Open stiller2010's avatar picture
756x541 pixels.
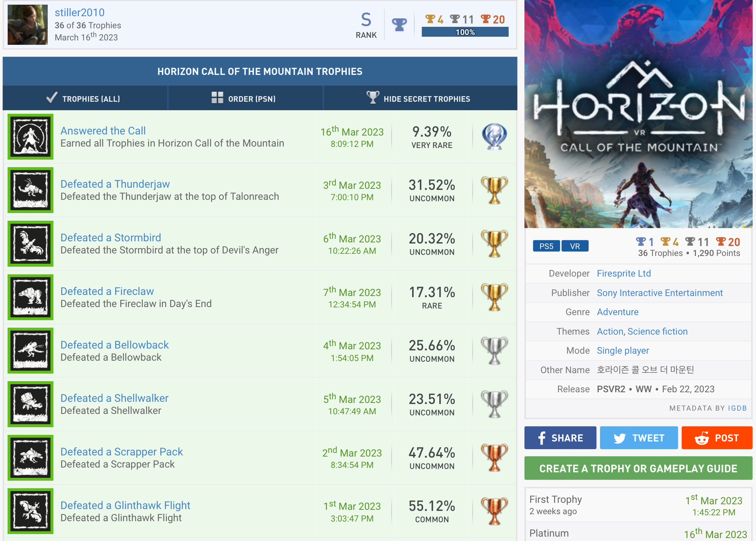(28, 25)
